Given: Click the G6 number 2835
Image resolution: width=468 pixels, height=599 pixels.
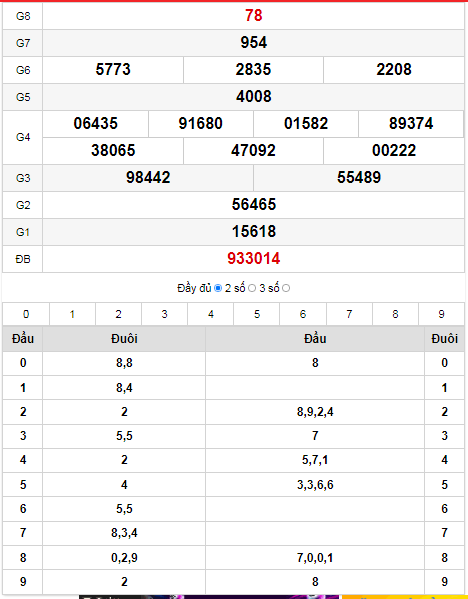Looking at the screenshot, I should pyautogui.click(x=253, y=70).
